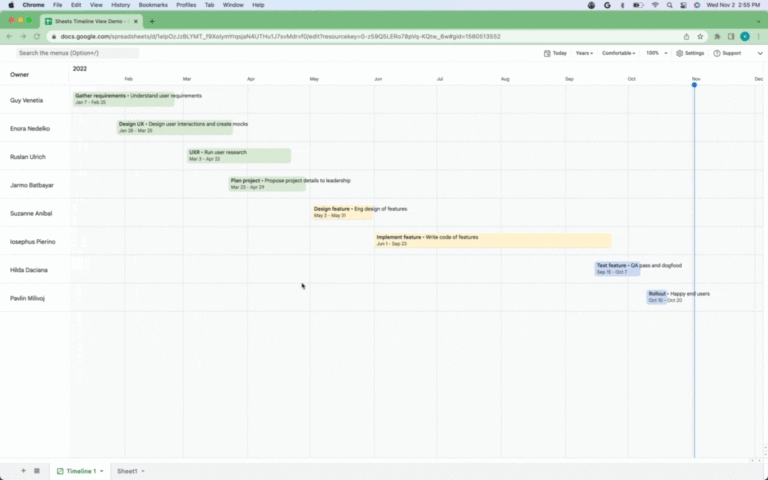Select the Rollout timeline card

[x=656, y=297]
